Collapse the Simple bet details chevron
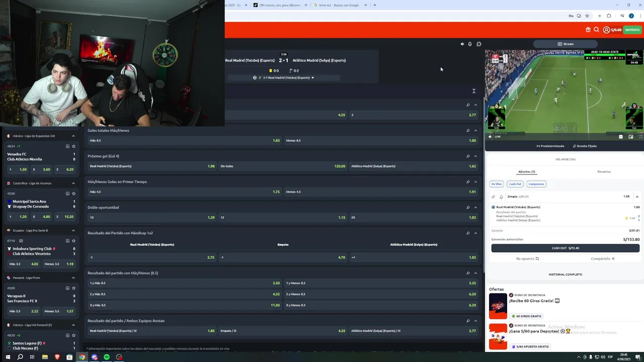 [x=637, y=197]
